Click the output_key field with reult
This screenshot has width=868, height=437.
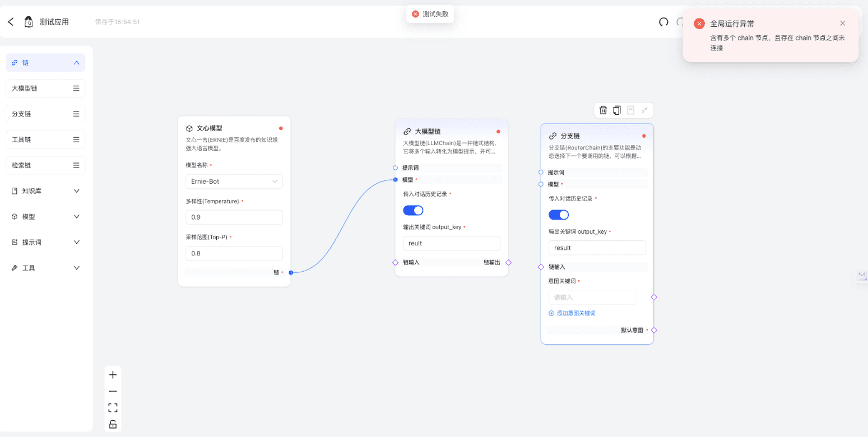click(452, 243)
